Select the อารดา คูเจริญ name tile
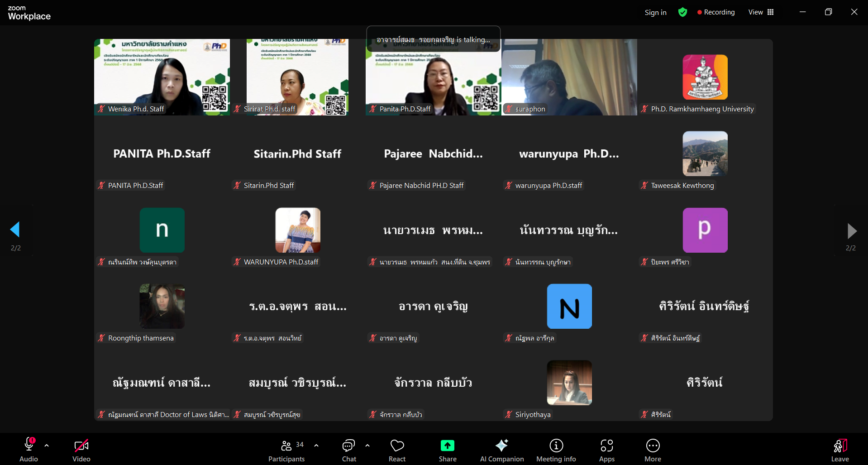This screenshot has height=465, width=868. (433, 306)
